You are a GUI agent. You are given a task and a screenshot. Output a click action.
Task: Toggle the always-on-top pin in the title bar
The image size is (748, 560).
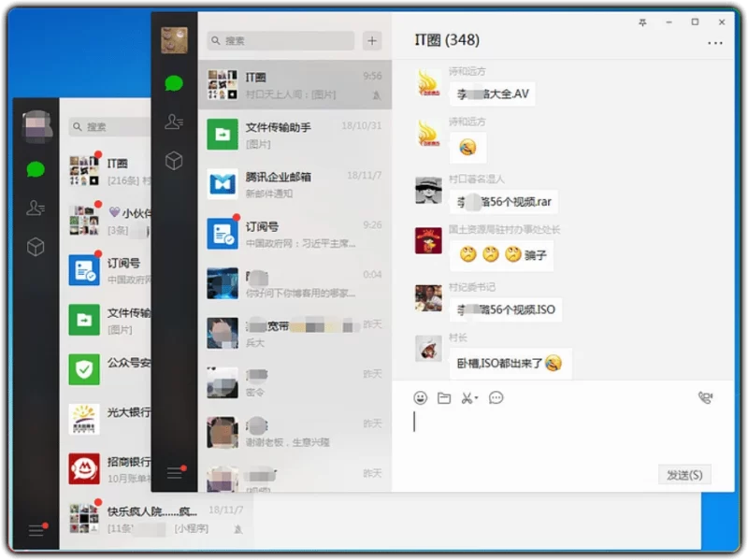pos(642,22)
